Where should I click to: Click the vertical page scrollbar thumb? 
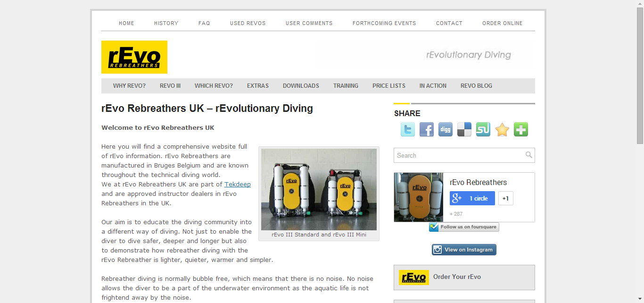coord(640,76)
